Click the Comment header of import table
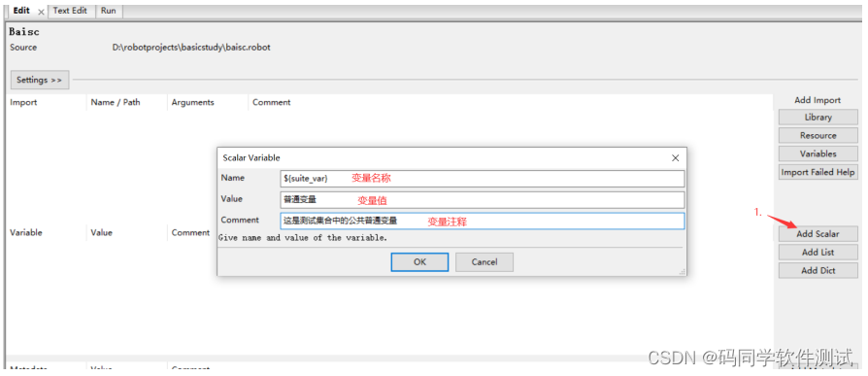The image size is (868, 376). pyautogui.click(x=271, y=102)
